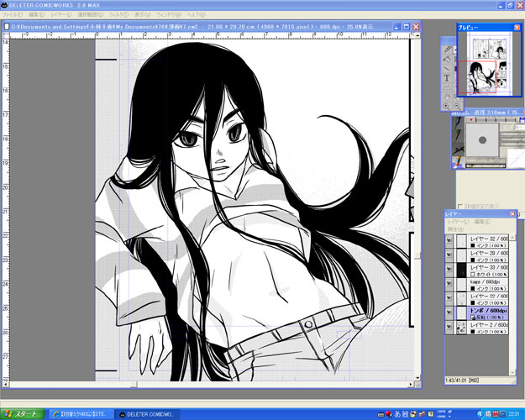Click canvas vertical scrollbar down arrow
525x420 pixels.
[x=417, y=378]
